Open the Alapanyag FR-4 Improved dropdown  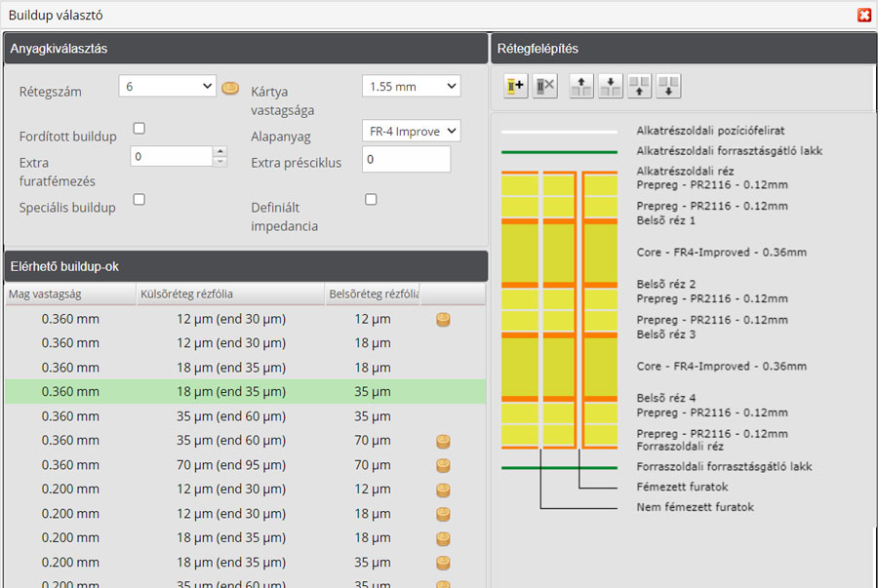pos(410,132)
